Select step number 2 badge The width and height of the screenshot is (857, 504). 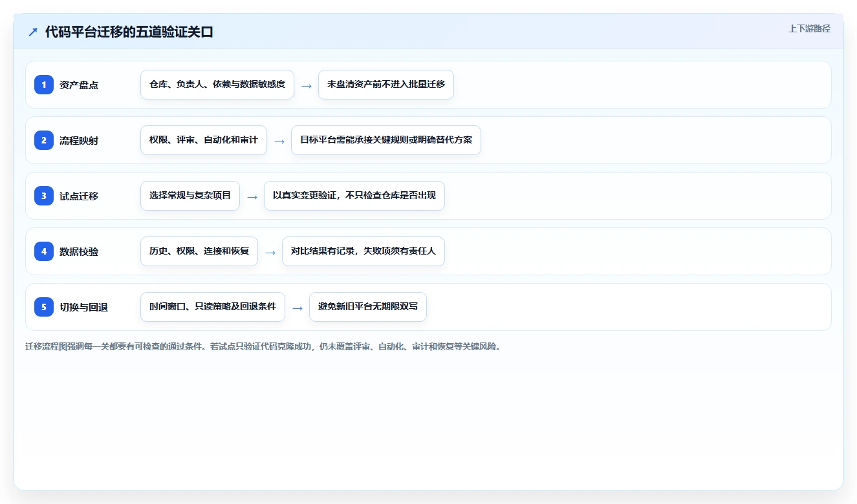(x=44, y=140)
